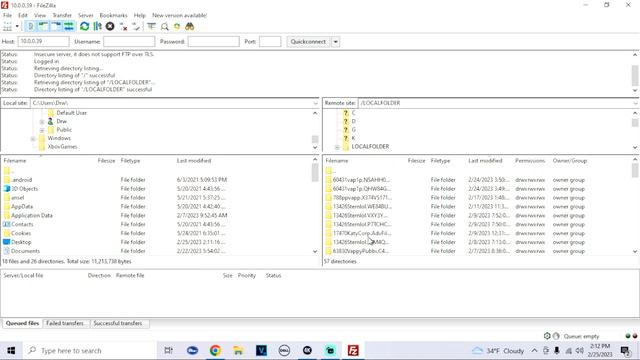Image resolution: width=640 pixels, height=360 pixels.
Task: Open the FileZilla taskbar icon
Action: 353,350
